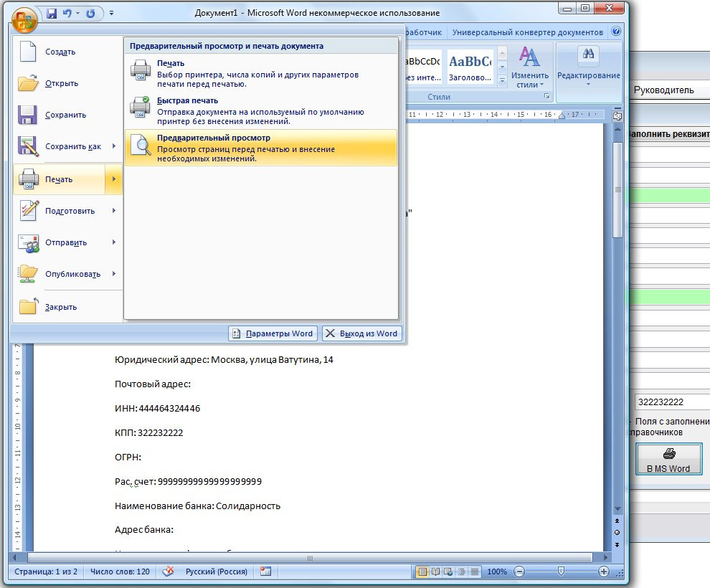This screenshot has width=710, height=588.
Task: Open Customize Quick Access Toolbar arrow
Action: pos(111,13)
